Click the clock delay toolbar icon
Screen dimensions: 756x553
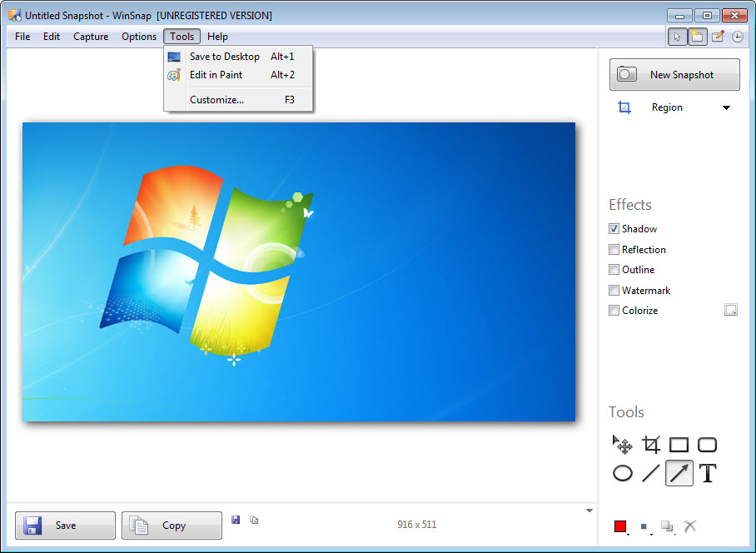point(737,37)
